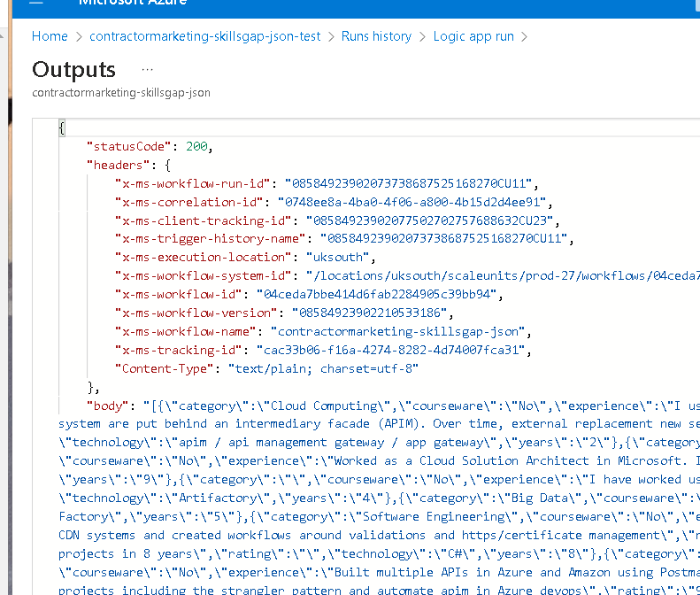700x595 pixels.
Task: Click the Microsoft Azure portal title
Action: point(133,3)
